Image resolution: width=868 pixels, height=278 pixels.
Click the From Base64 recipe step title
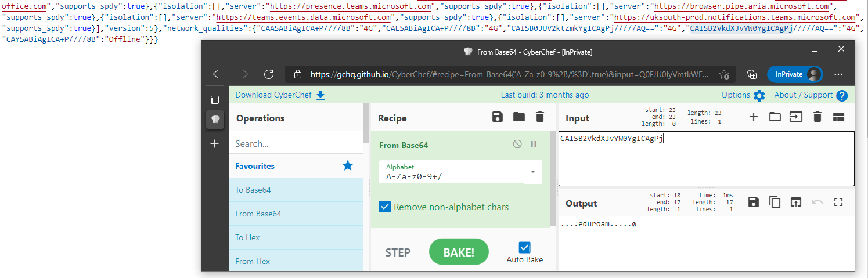coord(404,145)
